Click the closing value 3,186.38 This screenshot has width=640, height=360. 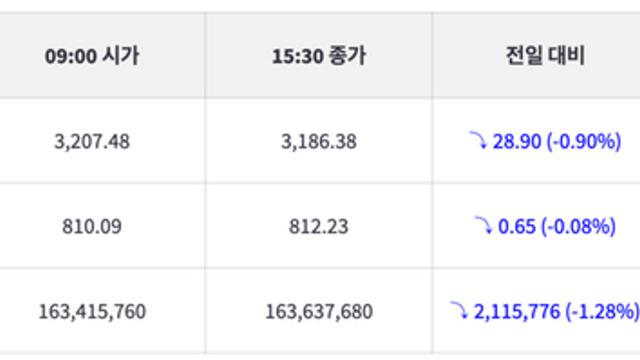(319, 142)
